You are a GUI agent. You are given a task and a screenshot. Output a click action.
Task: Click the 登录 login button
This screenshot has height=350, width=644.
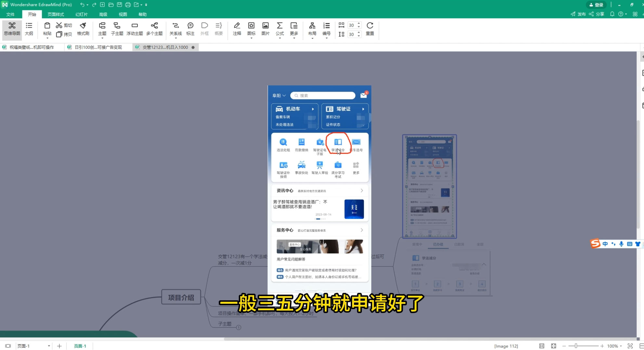click(596, 5)
